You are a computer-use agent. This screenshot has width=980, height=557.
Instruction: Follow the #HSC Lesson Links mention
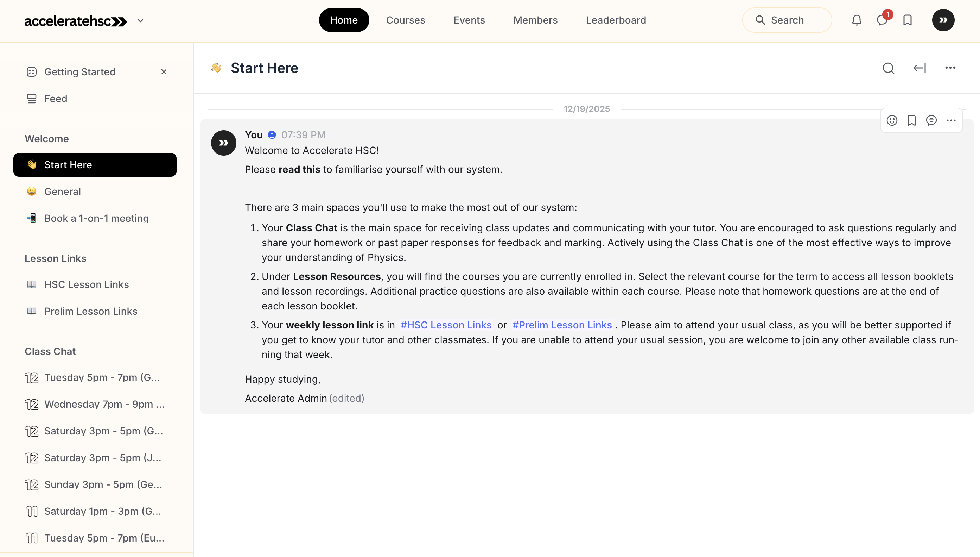pyautogui.click(x=446, y=325)
